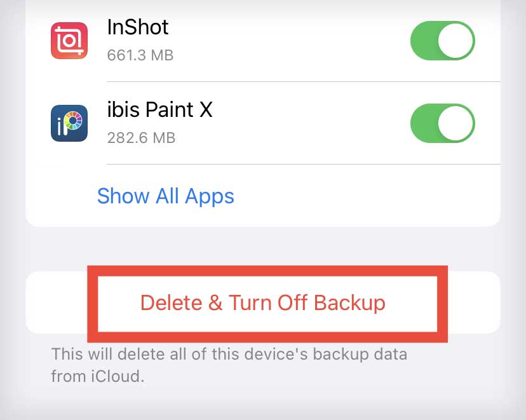The height and width of the screenshot is (420, 526).
Task: Click the 661.3 MB size text
Action: 140,55
